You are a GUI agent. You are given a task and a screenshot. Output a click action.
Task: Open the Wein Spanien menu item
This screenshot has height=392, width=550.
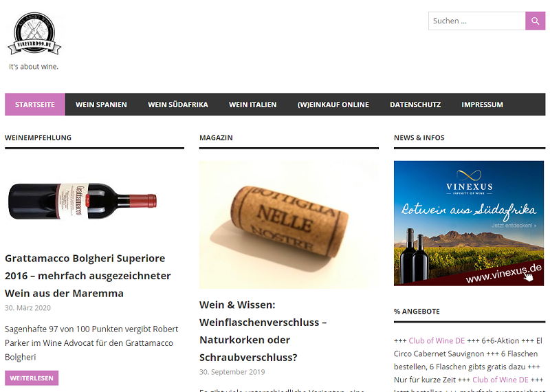tap(101, 105)
